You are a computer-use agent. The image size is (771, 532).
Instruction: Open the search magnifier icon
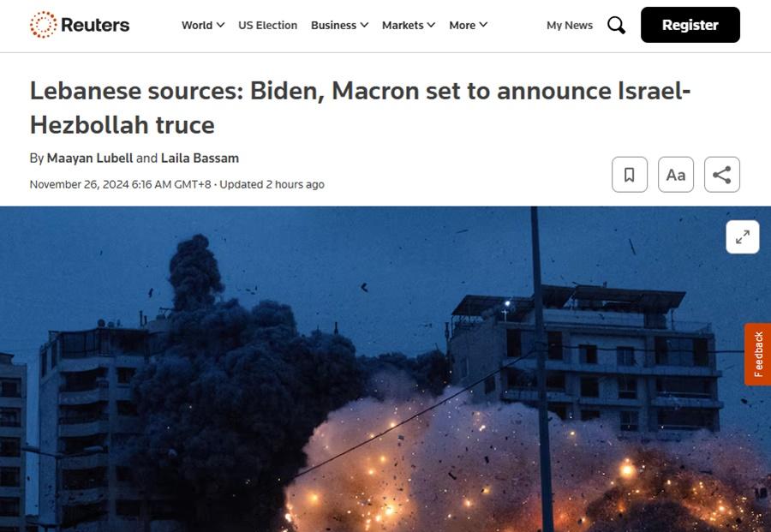coord(616,25)
